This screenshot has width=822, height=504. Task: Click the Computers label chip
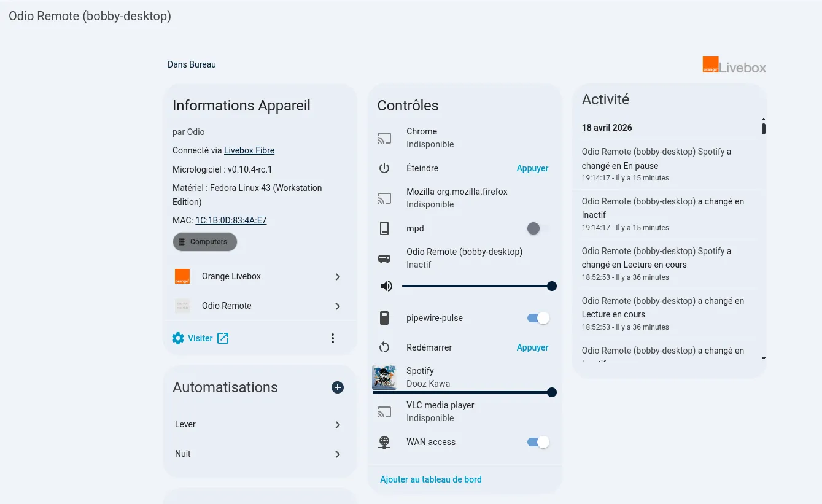click(x=205, y=242)
